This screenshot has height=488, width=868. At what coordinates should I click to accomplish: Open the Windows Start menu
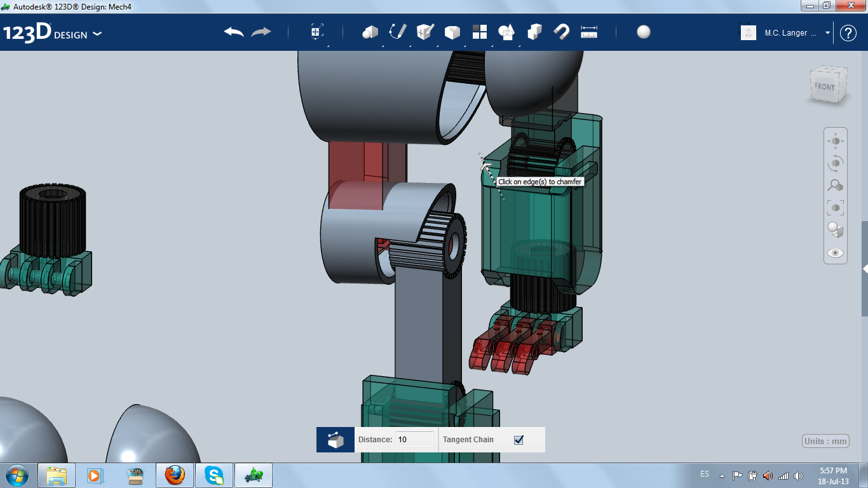point(16,475)
